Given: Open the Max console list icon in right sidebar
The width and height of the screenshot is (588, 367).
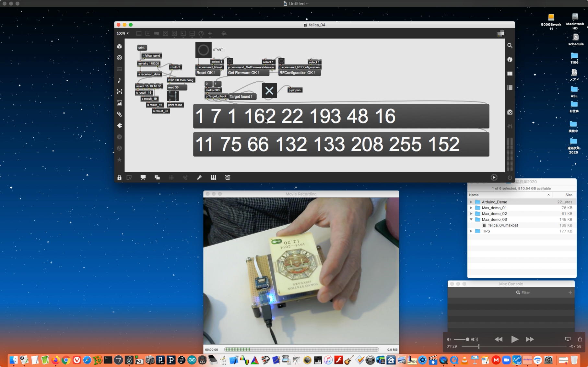Looking at the screenshot, I should (x=510, y=87).
